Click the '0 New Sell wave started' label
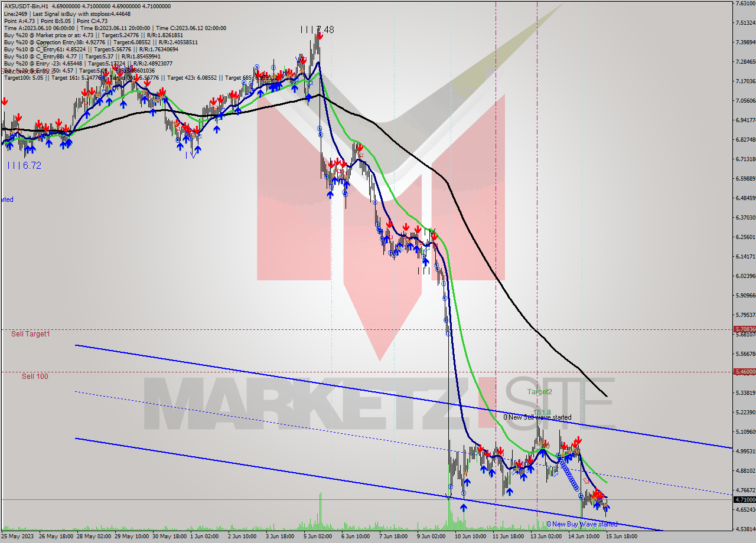 (x=537, y=417)
